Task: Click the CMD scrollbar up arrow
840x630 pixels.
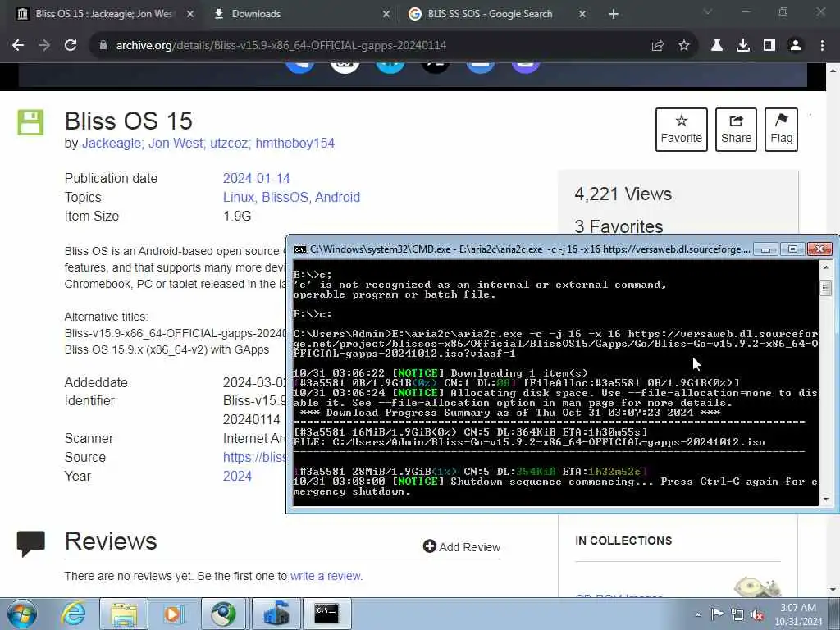Action: pyautogui.click(x=825, y=267)
